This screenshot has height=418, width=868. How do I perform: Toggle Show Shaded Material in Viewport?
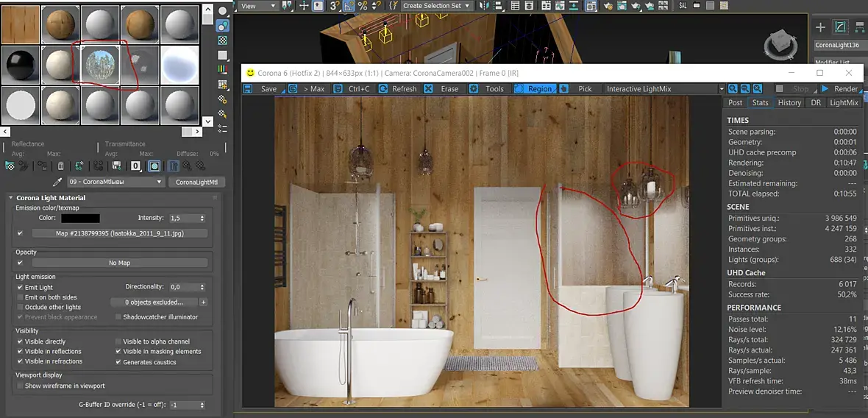click(x=155, y=166)
